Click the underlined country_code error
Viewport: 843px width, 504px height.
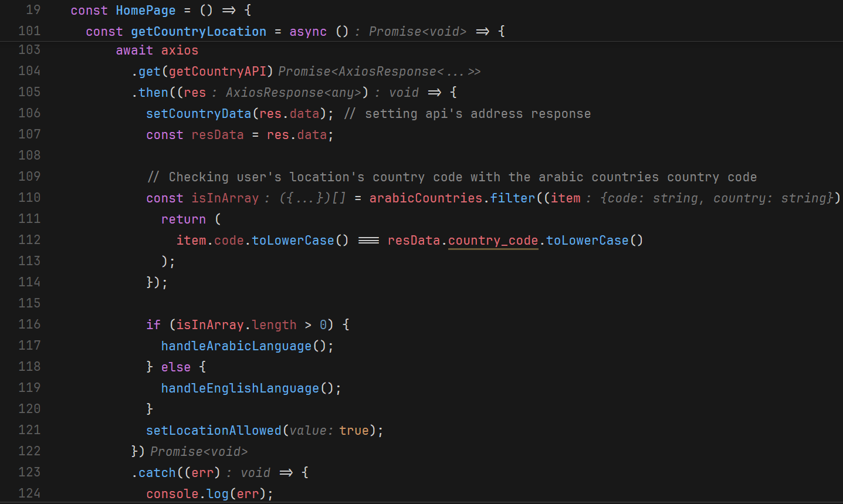tap(493, 240)
